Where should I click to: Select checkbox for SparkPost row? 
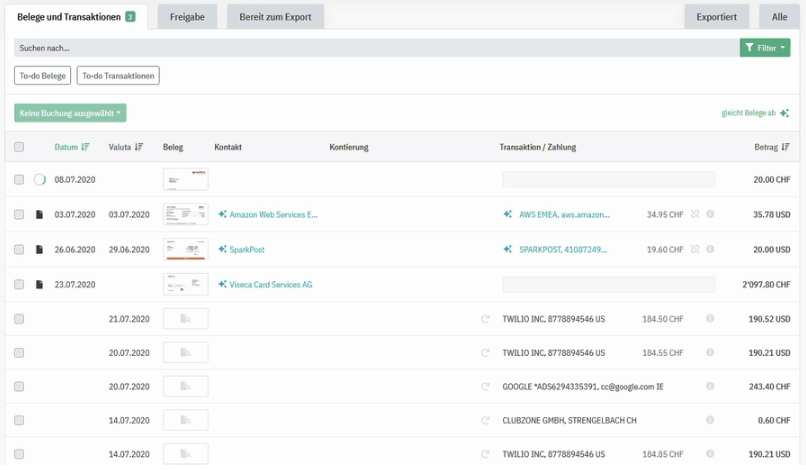[x=19, y=249]
